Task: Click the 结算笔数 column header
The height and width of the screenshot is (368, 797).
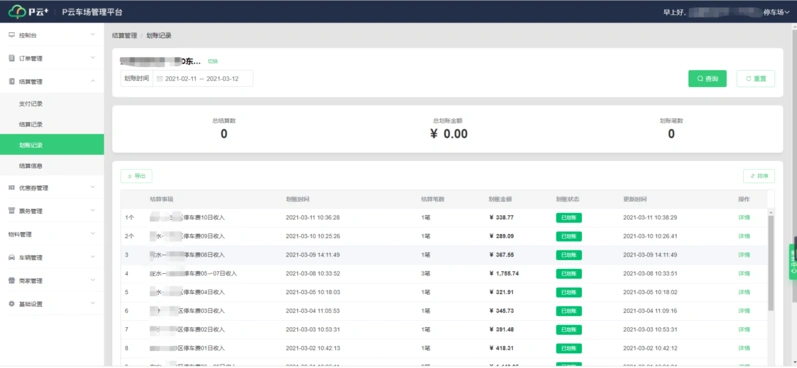Action: (x=433, y=199)
